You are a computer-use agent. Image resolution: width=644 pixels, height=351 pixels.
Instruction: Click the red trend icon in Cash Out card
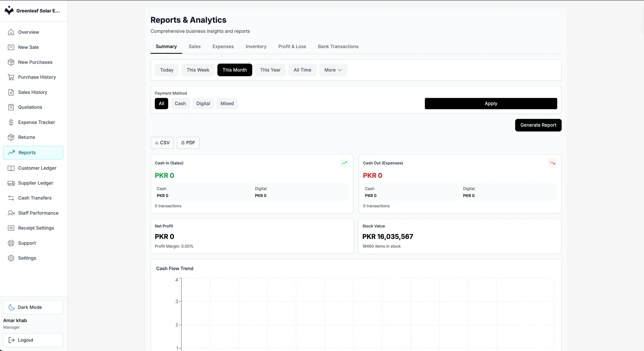pos(552,163)
